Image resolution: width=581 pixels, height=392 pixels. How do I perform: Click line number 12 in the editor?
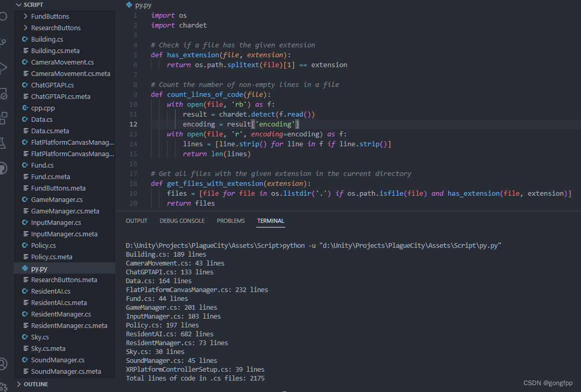pos(134,124)
